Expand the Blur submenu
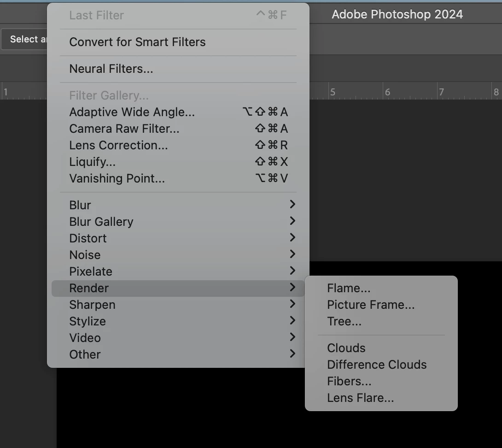Screen dimensions: 502x448 coord(178,205)
